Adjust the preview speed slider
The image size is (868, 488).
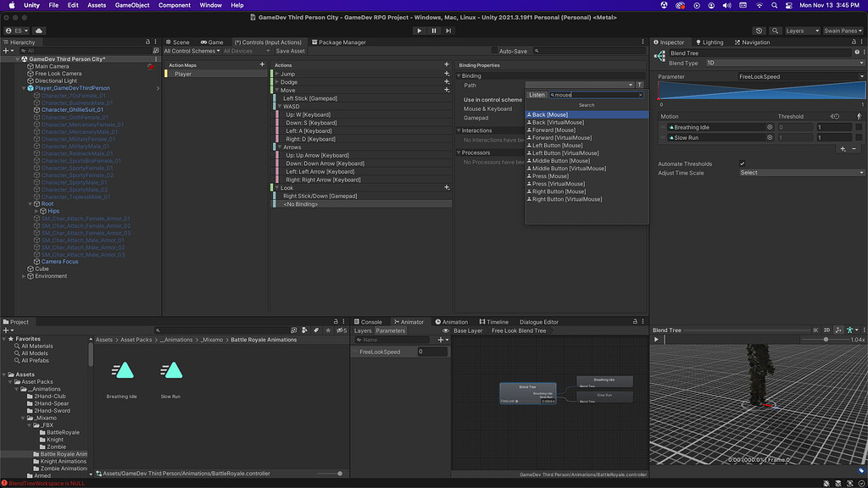point(826,339)
